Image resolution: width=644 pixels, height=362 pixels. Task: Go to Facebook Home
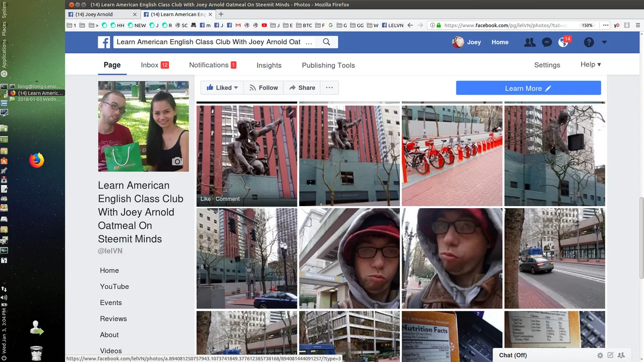[500, 42]
